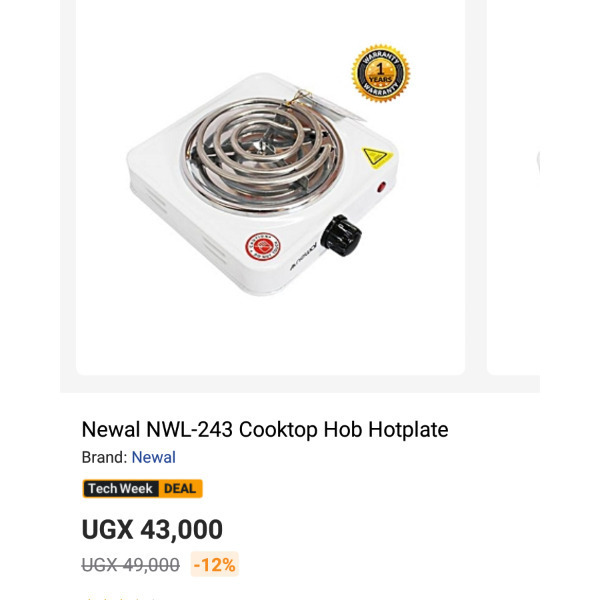Click the yellow warning triangle sticker on hotplate
The width and height of the screenshot is (600, 600).
[377, 157]
